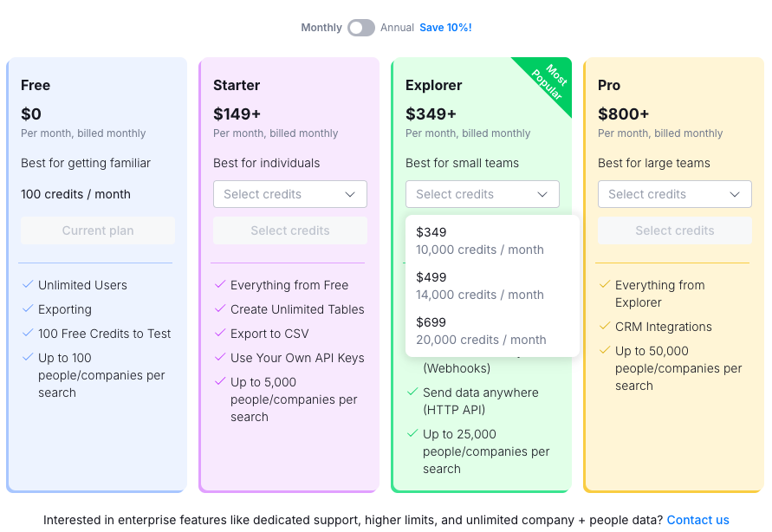Click the Monthly billing label
Screen dimensions: 772x532
tap(321, 28)
